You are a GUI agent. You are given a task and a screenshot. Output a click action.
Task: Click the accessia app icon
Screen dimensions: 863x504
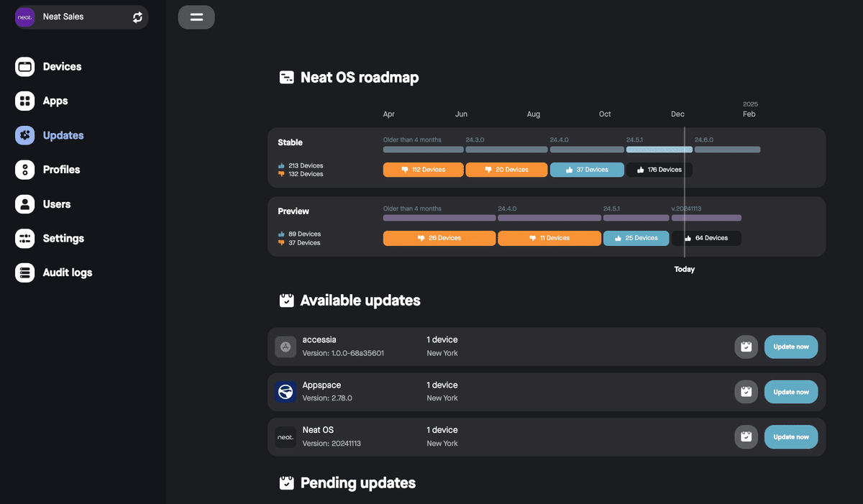click(x=286, y=347)
